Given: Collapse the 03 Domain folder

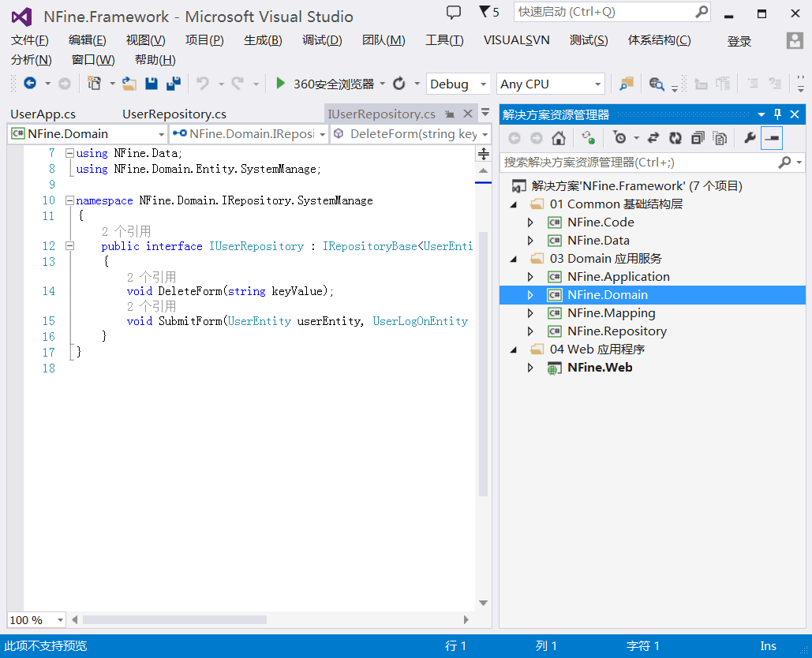Looking at the screenshot, I should click(514, 259).
